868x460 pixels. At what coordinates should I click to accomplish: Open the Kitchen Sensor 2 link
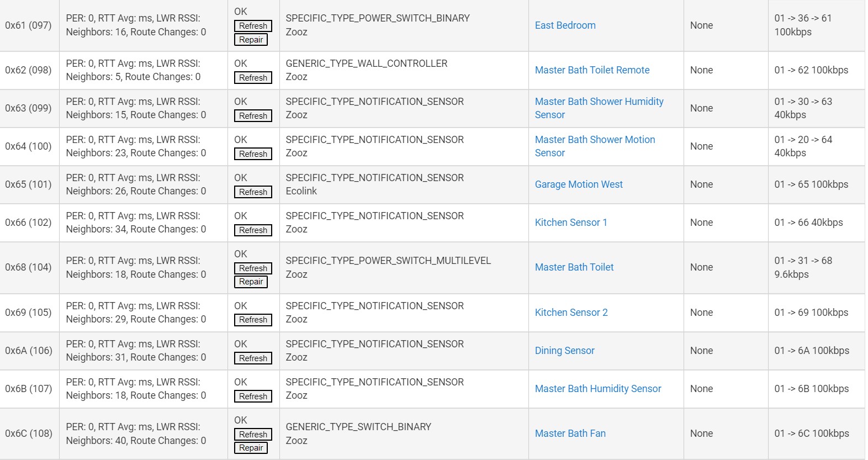pyautogui.click(x=571, y=313)
